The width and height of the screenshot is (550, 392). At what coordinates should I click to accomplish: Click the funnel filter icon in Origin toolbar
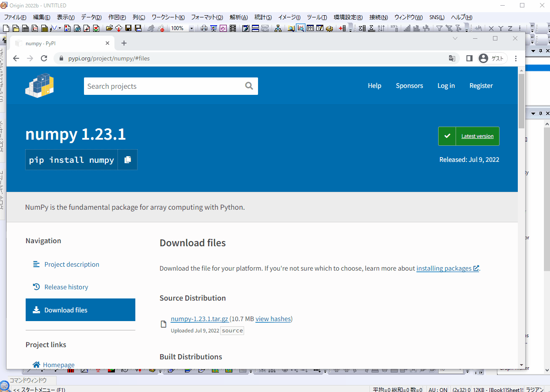click(439, 28)
